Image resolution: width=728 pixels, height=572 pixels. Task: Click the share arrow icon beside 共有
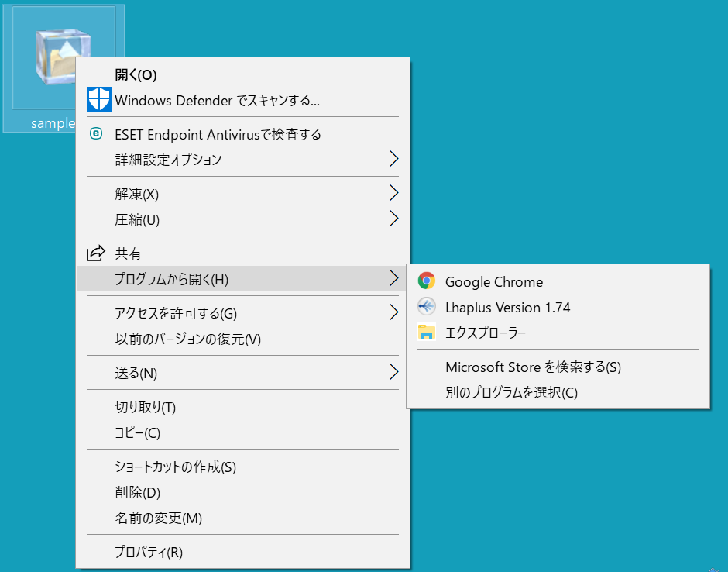[x=96, y=253]
